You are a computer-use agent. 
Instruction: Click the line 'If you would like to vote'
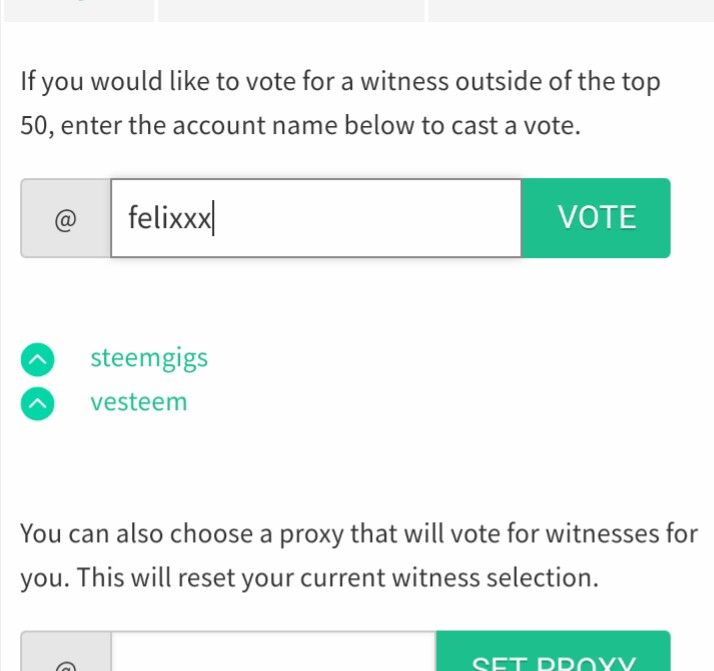(x=340, y=82)
